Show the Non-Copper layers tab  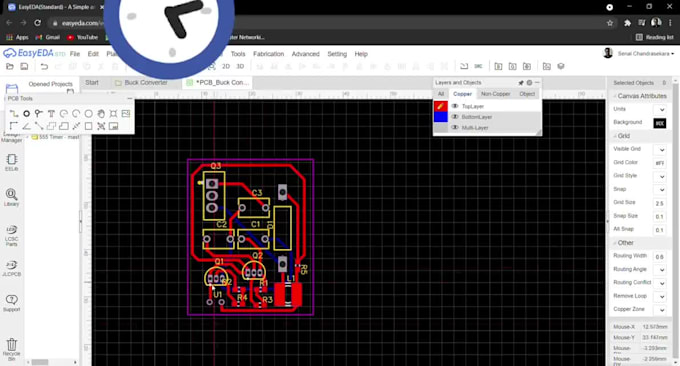coord(495,94)
